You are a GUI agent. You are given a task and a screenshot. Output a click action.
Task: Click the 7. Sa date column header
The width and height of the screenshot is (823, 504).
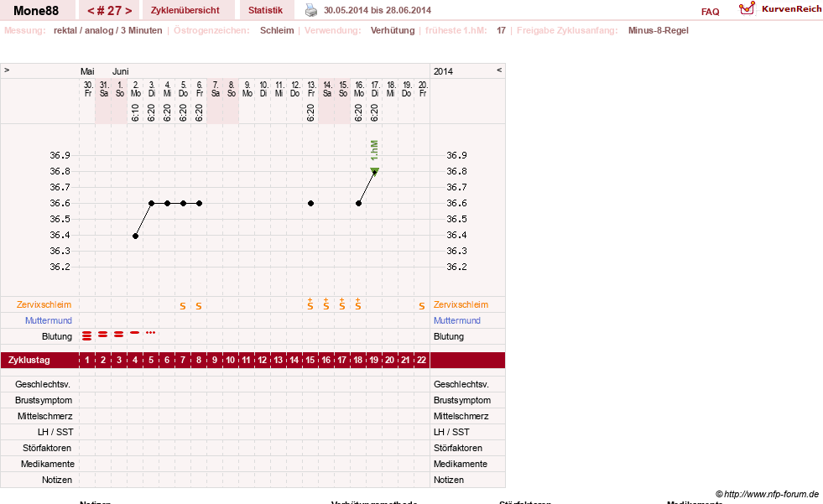[x=216, y=89]
